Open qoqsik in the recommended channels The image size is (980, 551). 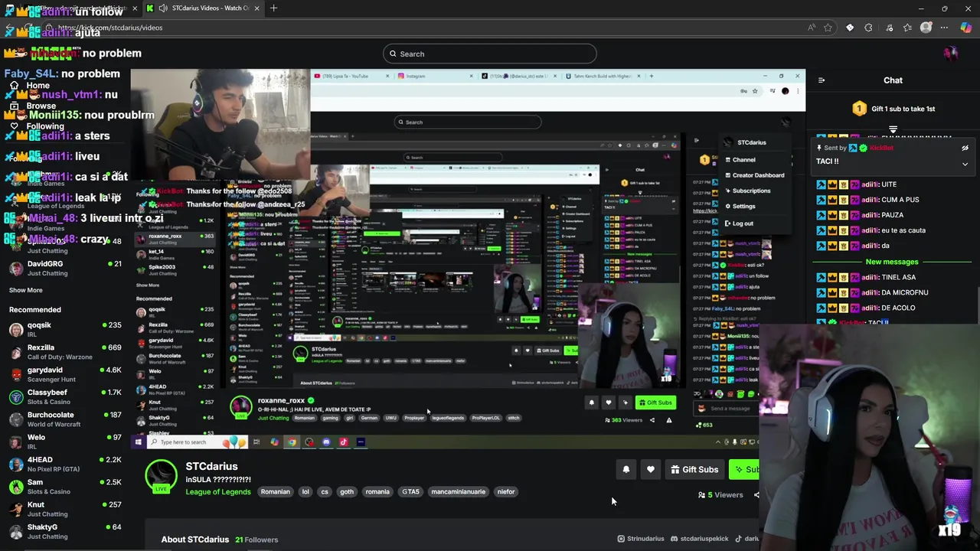(65, 329)
